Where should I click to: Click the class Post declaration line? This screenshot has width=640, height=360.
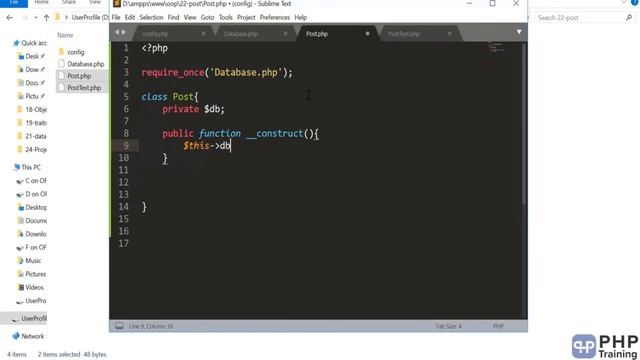point(170,97)
